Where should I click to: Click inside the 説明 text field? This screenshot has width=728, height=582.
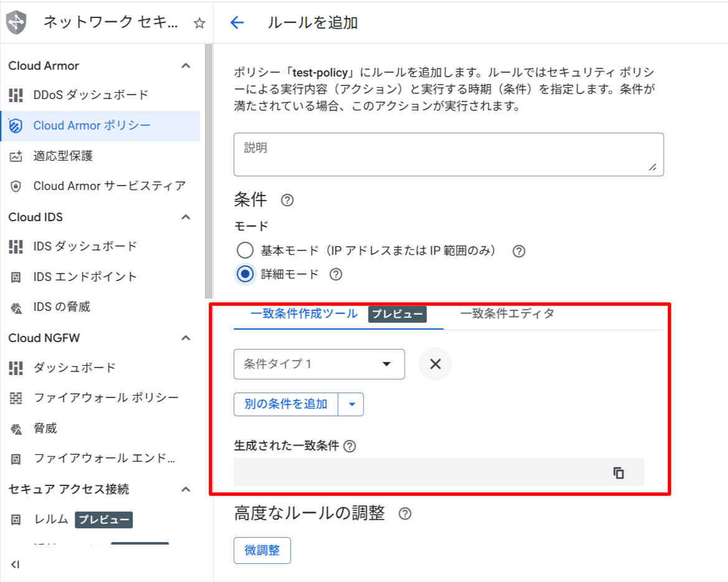tap(448, 154)
